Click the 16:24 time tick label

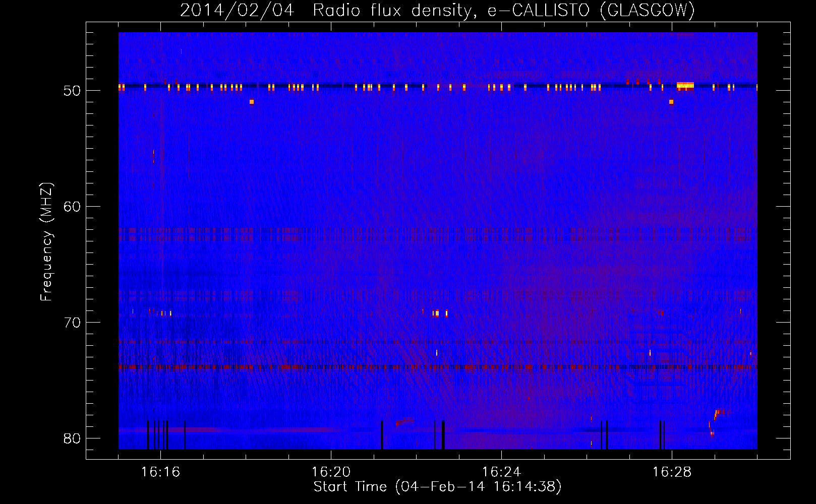point(501,472)
